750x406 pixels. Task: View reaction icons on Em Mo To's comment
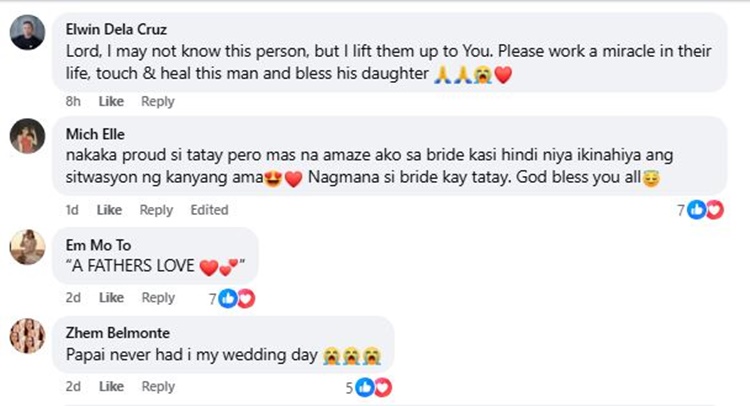coord(236,298)
